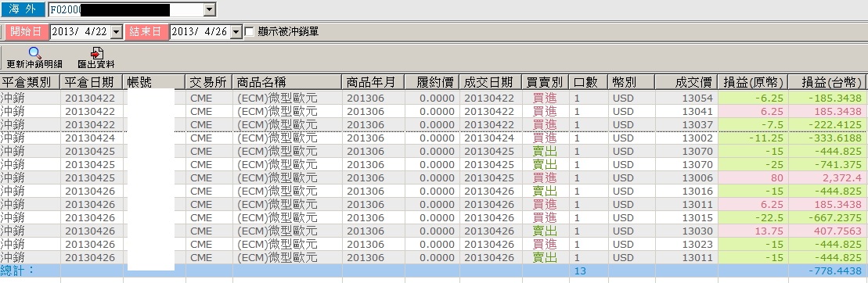Click the total lots value 13

click(x=589, y=270)
